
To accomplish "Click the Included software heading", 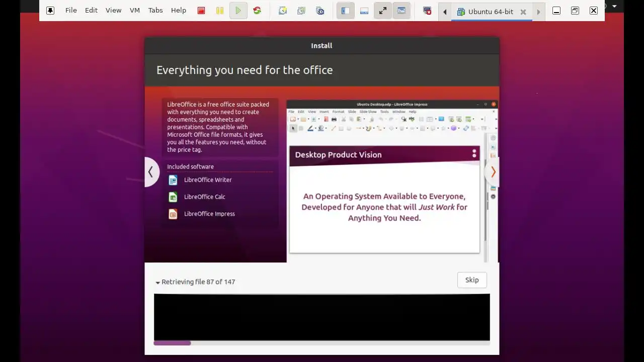I will point(190,166).
